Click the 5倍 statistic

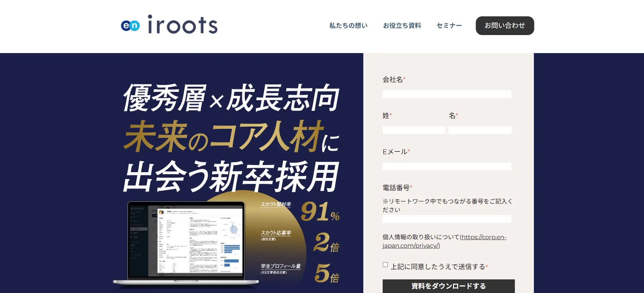coord(327,273)
